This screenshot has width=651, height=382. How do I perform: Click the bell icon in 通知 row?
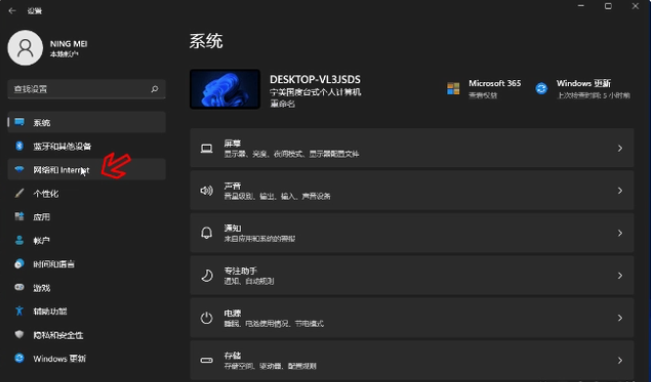[x=206, y=233]
